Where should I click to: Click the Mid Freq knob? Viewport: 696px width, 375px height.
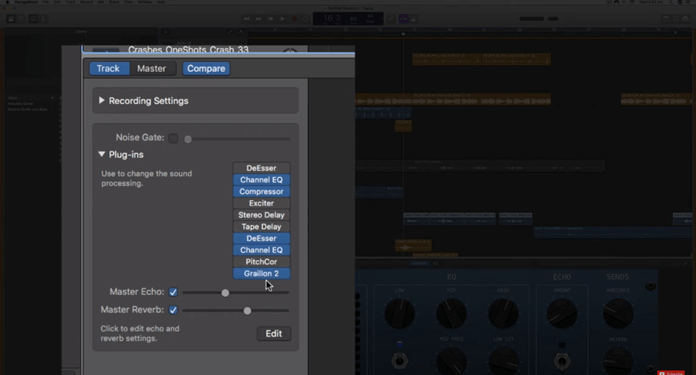pos(451,361)
